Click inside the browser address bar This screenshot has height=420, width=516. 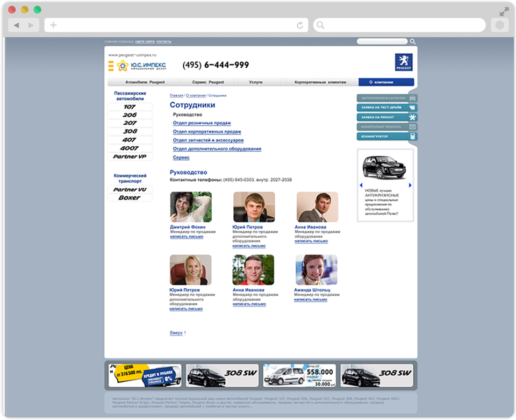(176, 25)
